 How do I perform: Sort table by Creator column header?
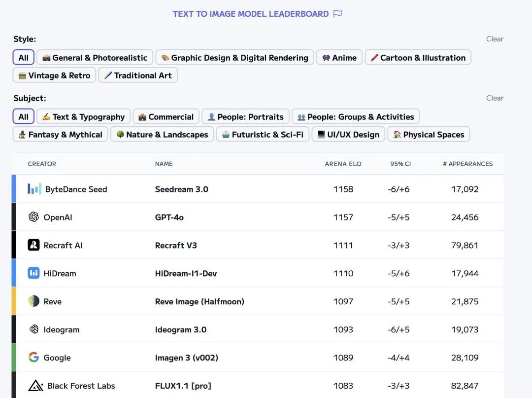point(42,164)
